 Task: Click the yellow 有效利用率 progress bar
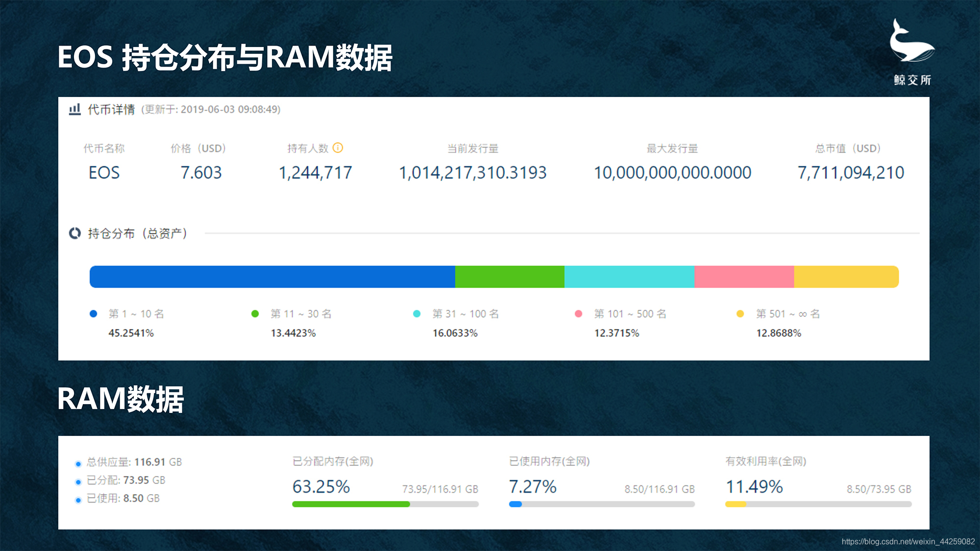[x=818, y=504]
